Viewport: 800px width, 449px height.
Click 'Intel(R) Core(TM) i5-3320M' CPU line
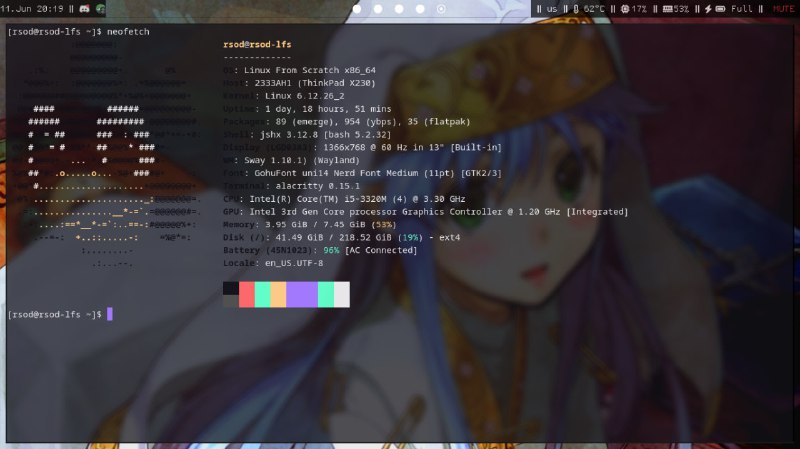(357, 199)
